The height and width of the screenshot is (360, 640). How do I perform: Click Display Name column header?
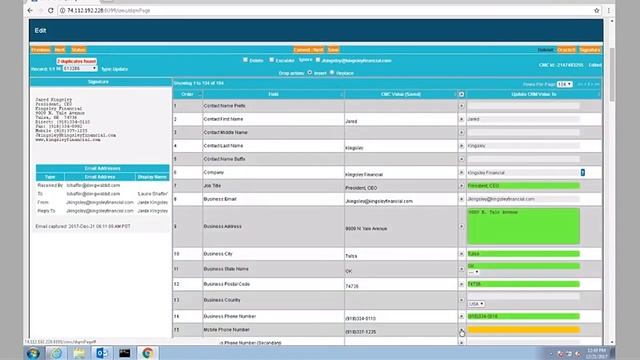[x=152, y=177]
